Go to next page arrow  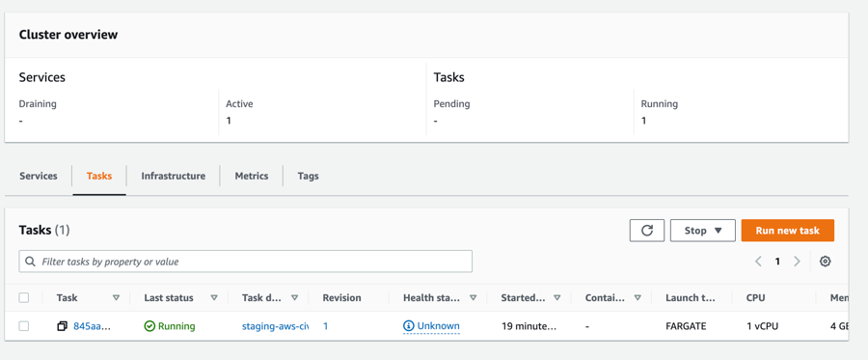797,262
